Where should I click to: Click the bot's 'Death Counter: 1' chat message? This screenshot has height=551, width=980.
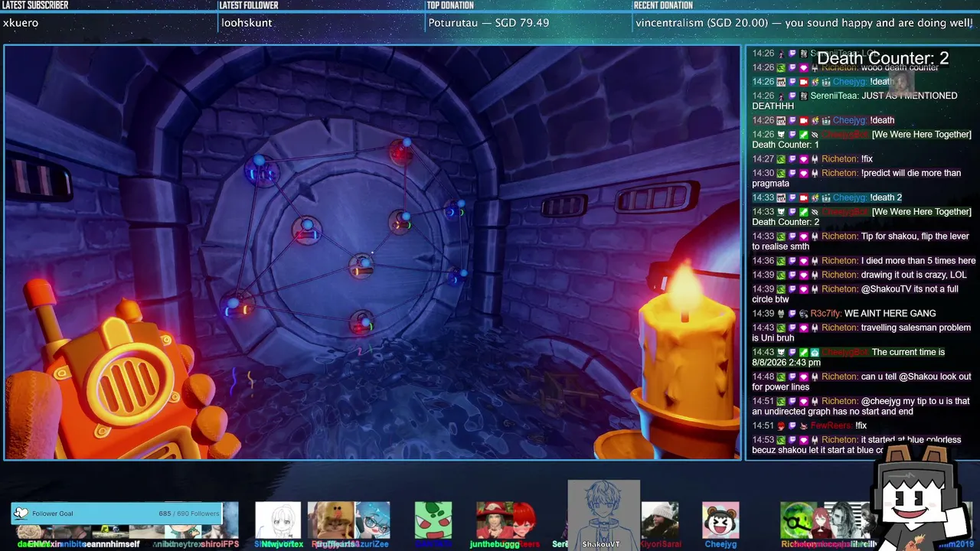coord(861,139)
